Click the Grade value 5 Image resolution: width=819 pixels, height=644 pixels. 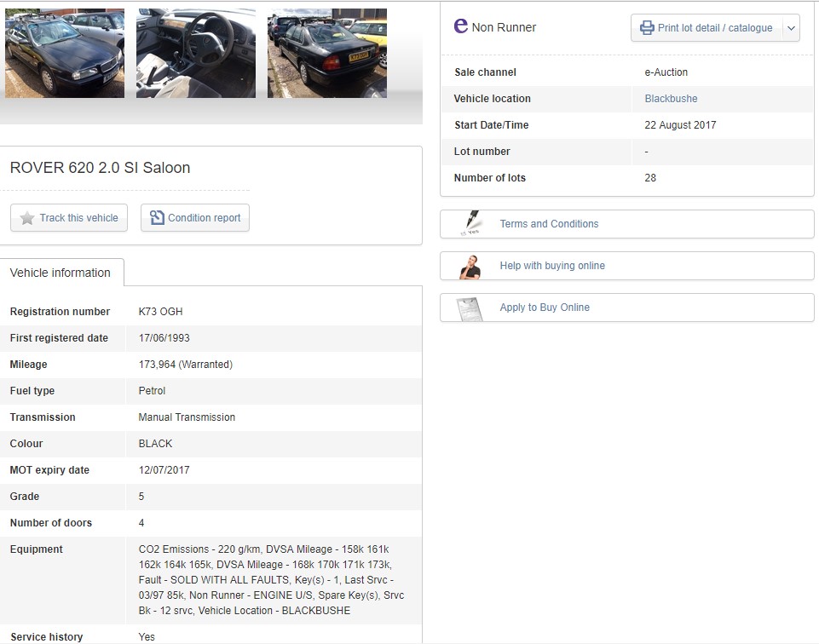(141, 497)
